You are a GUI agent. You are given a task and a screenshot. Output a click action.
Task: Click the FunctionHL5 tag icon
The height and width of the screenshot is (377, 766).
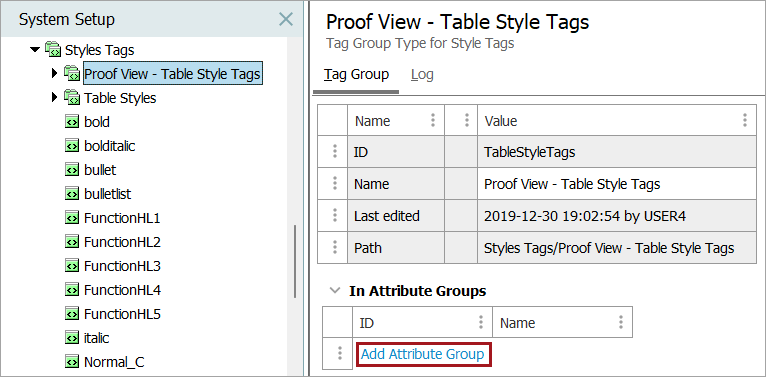click(x=72, y=314)
